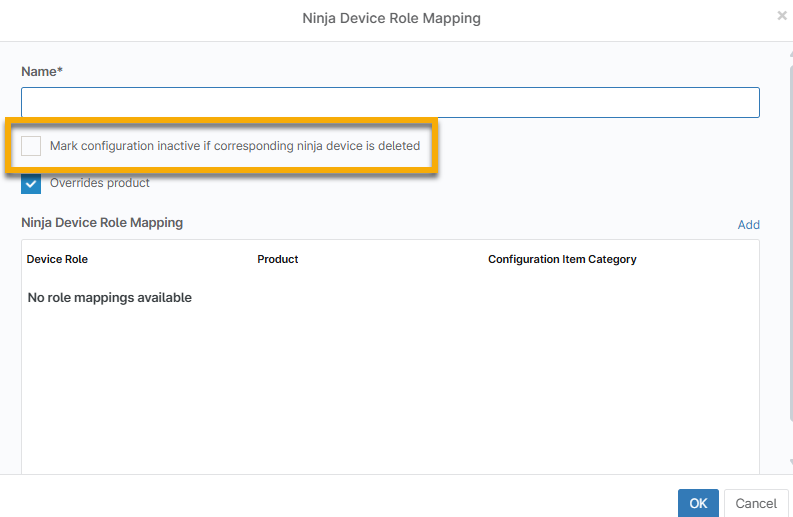Screen dimensions: 793x517
Task: Click the 'Name*' field label
Action: 42,71
